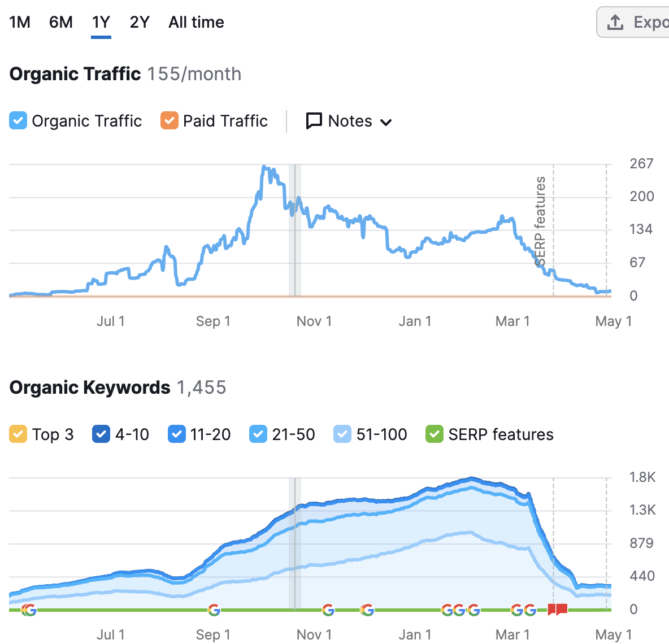This screenshot has height=644, width=669.
Task: Click the leftmost Google update marker
Action: [x=28, y=610]
